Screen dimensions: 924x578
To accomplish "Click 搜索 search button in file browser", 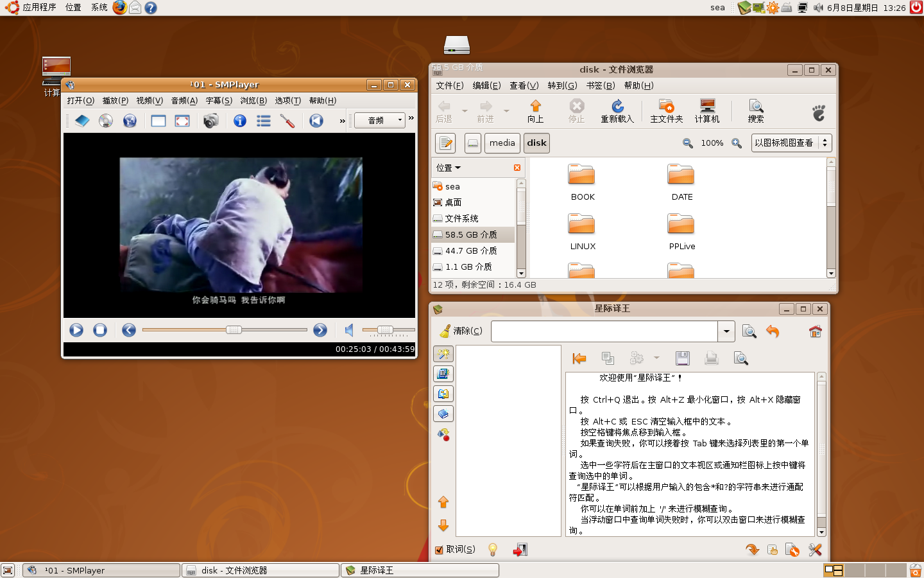I will point(756,110).
